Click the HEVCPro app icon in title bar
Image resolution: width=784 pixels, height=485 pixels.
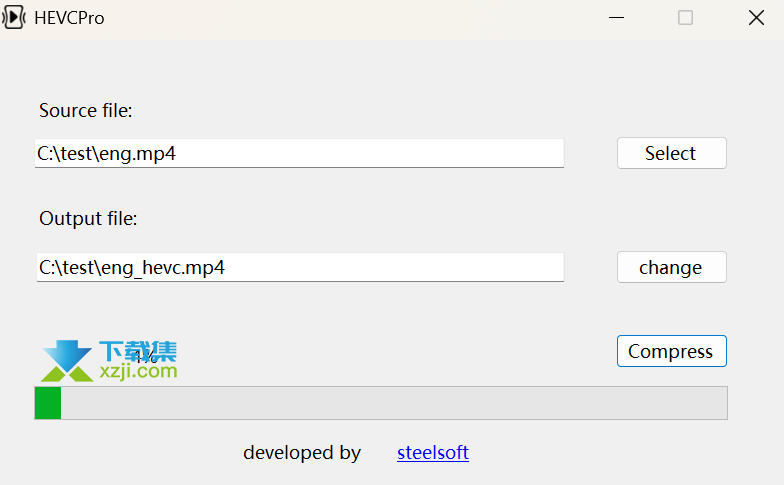tap(14, 18)
